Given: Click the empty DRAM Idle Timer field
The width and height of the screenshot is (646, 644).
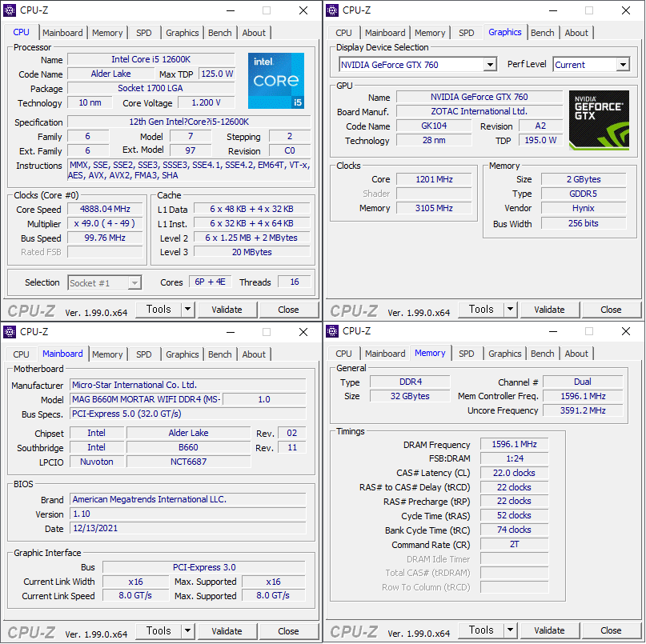Looking at the screenshot, I should pos(514,559).
